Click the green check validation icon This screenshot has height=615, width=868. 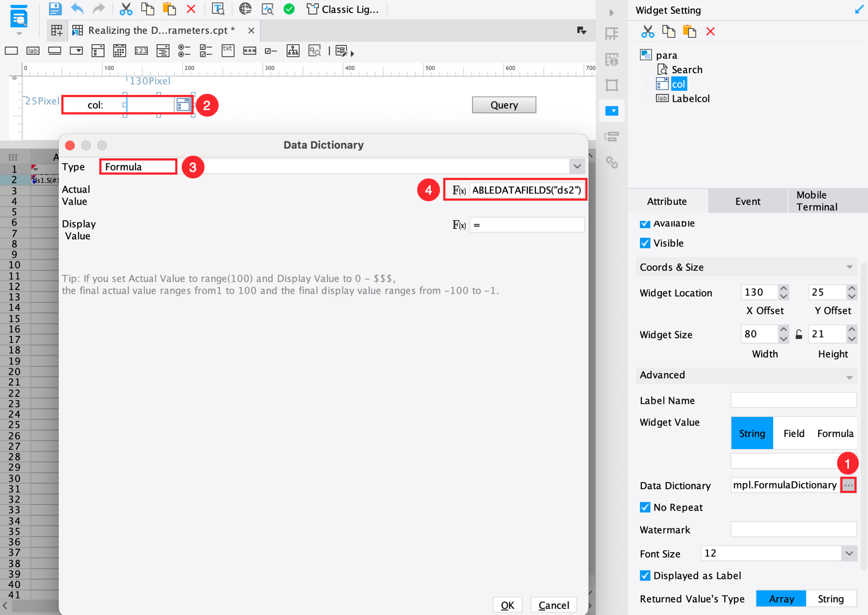point(289,9)
